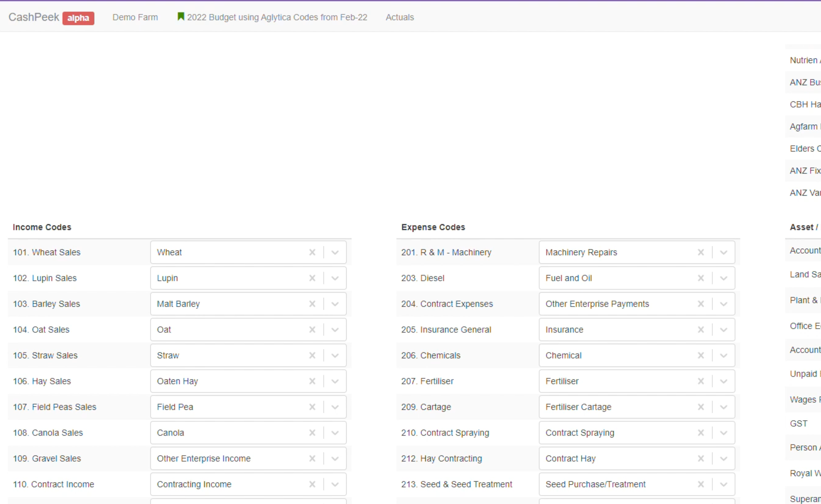This screenshot has width=821, height=504.
Task: Click Contract Spraying value field
Action: point(637,433)
